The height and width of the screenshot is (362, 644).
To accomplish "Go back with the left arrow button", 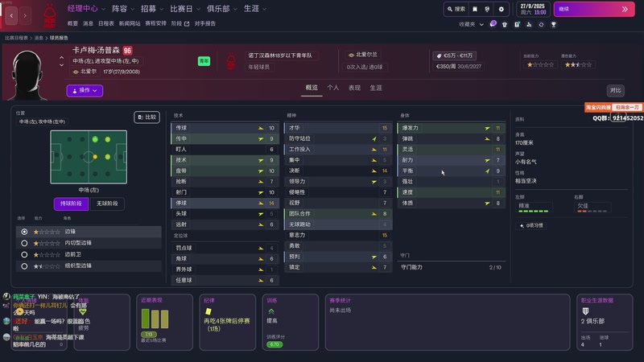I will tap(11, 15).
